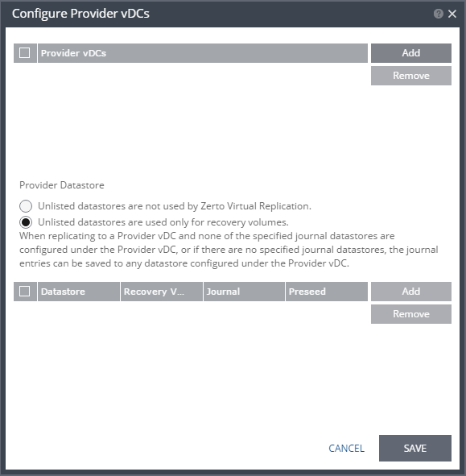
Task: Select 'Unlisted datastores are not used' radio button
Action: click(26, 206)
